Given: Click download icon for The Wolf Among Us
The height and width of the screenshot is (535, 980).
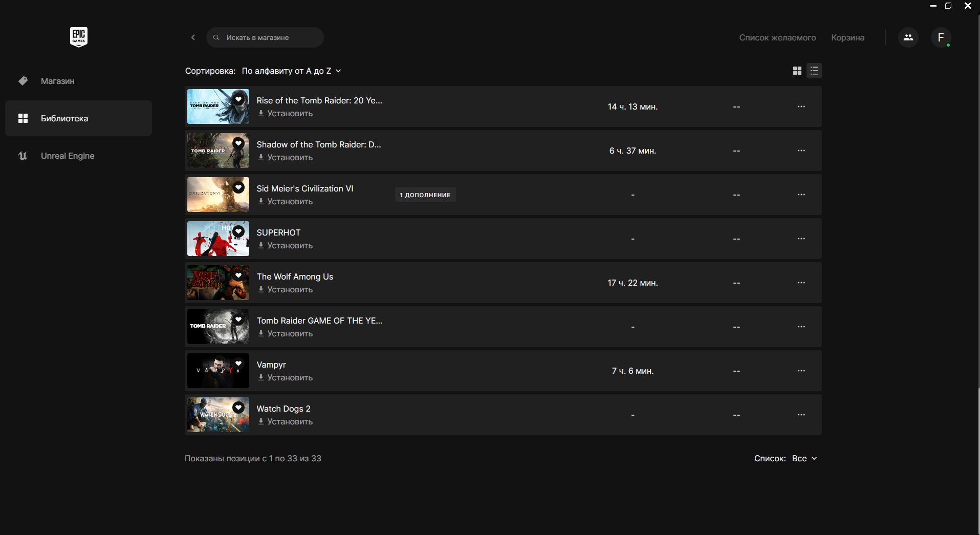Looking at the screenshot, I should pyautogui.click(x=261, y=289).
